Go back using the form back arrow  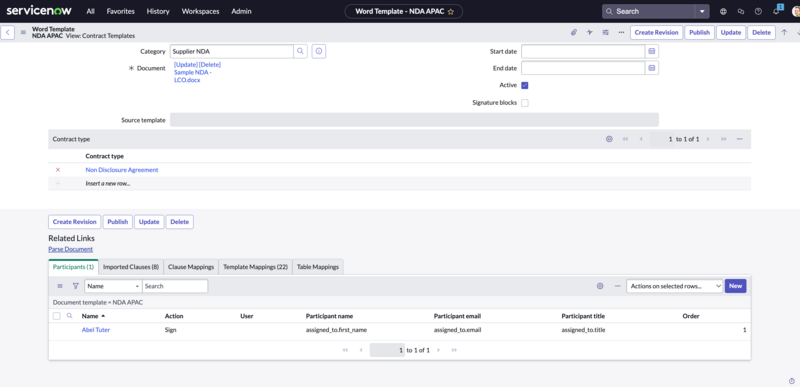pos(8,33)
